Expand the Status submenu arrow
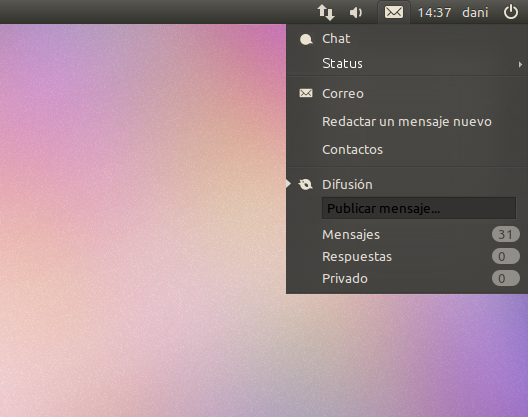The height and width of the screenshot is (417, 528). (520, 64)
